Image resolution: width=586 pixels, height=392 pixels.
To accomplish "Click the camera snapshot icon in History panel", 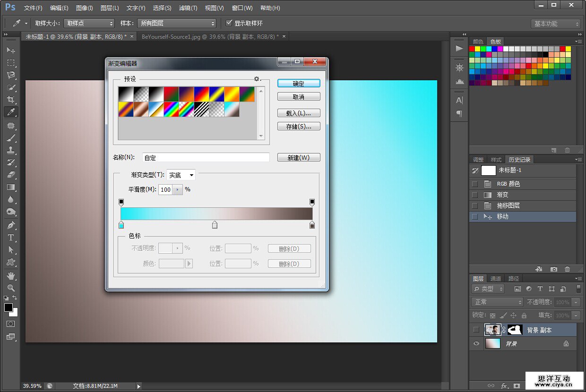I will (x=554, y=269).
